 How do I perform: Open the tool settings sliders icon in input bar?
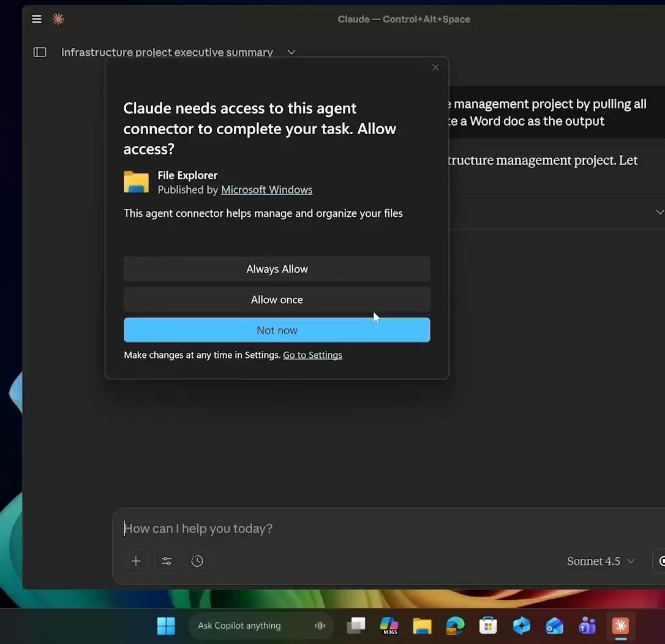tap(167, 561)
